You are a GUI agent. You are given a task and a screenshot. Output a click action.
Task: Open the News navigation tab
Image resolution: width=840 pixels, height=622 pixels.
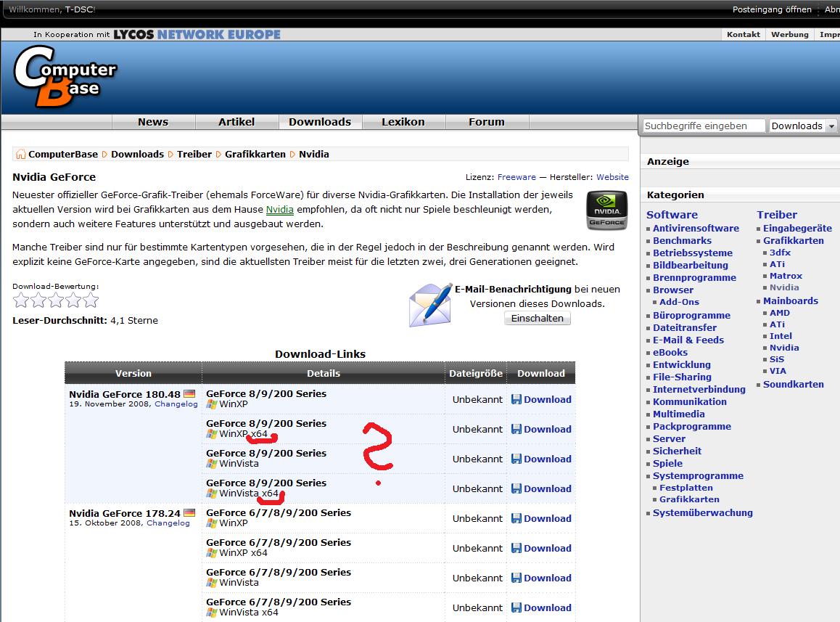click(153, 122)
